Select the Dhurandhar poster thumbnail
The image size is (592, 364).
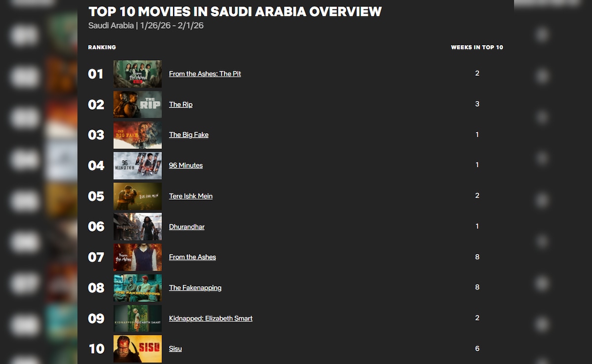138,227
